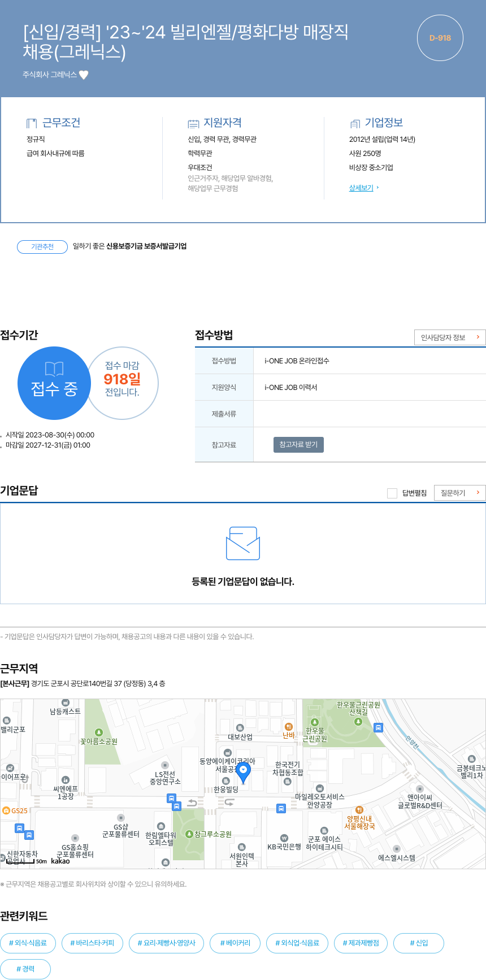Click the 접수 중 book icon
486x980 pixels.
(x=54, y=369)
